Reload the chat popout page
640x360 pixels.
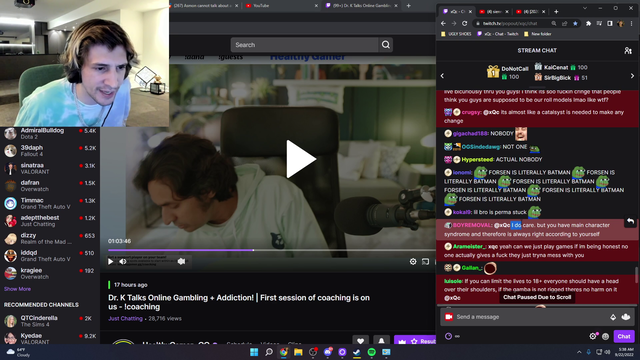point(464,24)
